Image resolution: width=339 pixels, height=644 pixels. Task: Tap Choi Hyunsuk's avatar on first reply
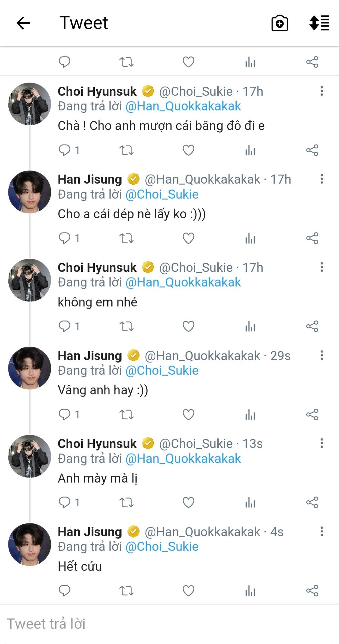point(30,104)
